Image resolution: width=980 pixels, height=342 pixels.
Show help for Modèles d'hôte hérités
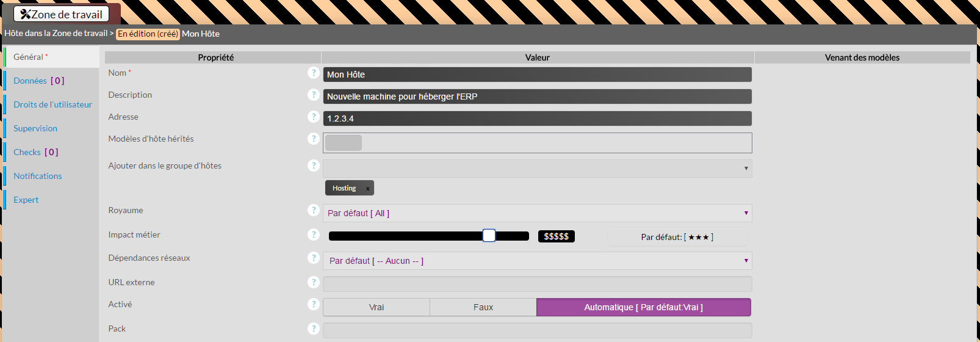(x=314, y=139)
